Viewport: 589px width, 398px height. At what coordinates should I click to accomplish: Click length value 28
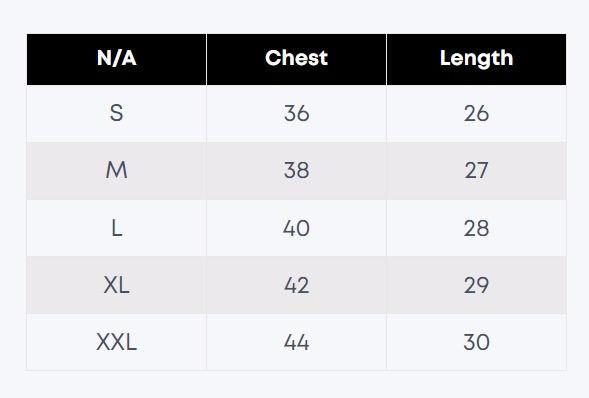click(476, 228)
